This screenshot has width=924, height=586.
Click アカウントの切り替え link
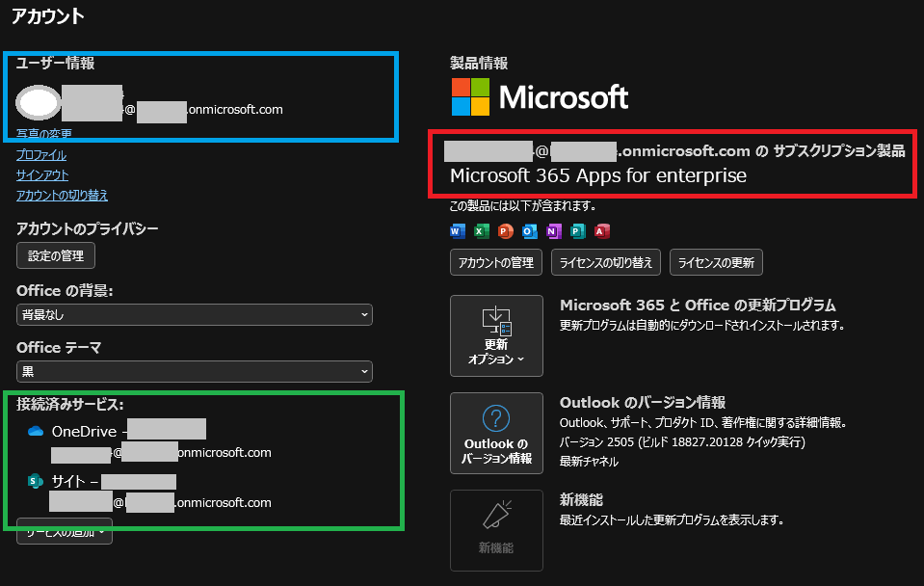62,195
